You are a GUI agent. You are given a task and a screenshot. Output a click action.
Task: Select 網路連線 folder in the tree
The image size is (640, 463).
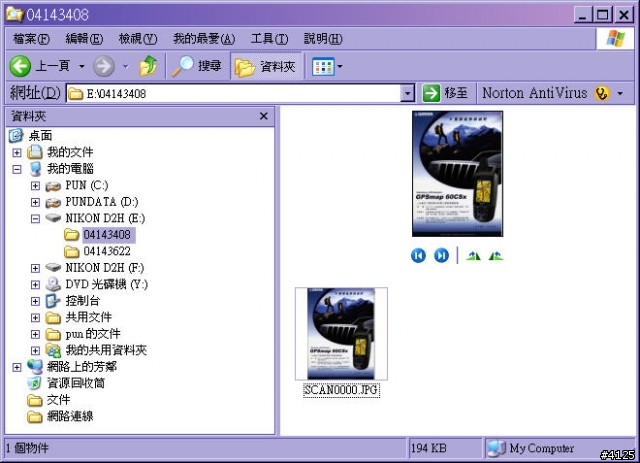[70, 416]
